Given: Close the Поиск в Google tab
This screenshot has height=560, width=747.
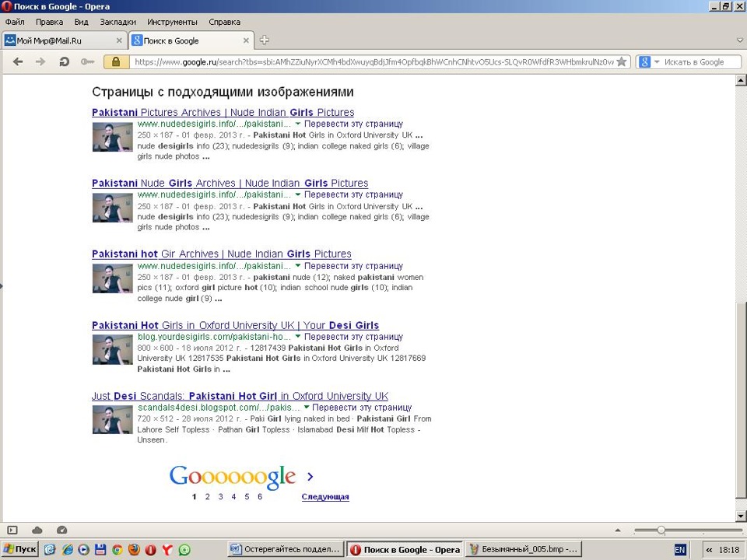Looking at the screenshot, I should [x=246, y=41].
